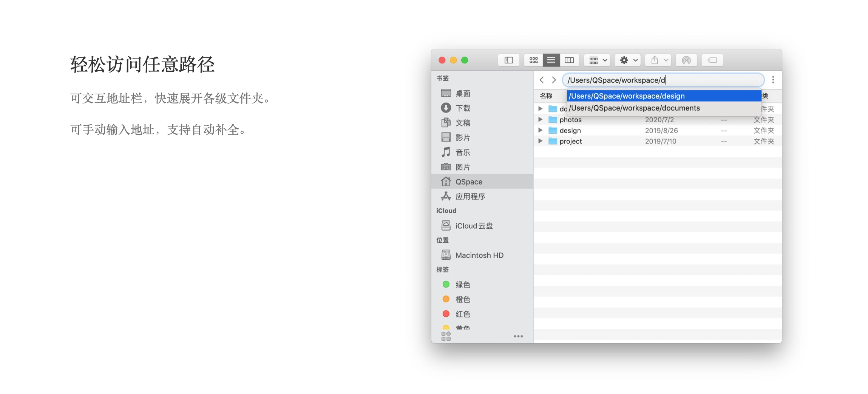Open the vertical three-dot menu

pos(773,80)
